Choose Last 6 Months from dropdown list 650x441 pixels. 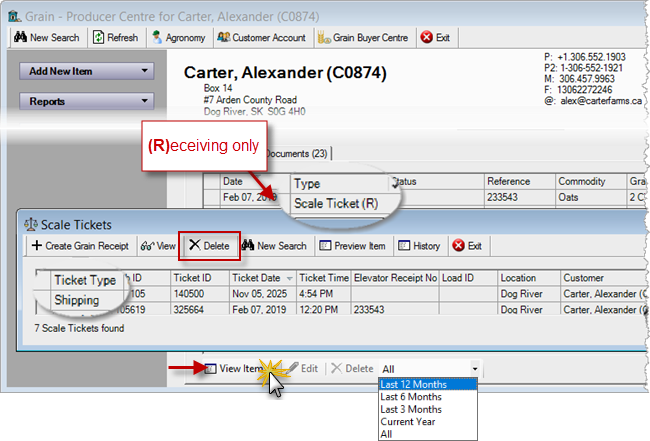coord(428,397)
